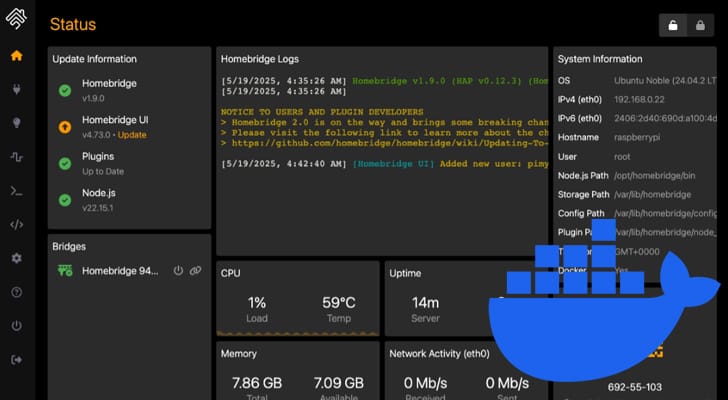The width and height of the screenshot is (728, 400).
Task: Click the Plugins green check status icon
Action: 65,163
